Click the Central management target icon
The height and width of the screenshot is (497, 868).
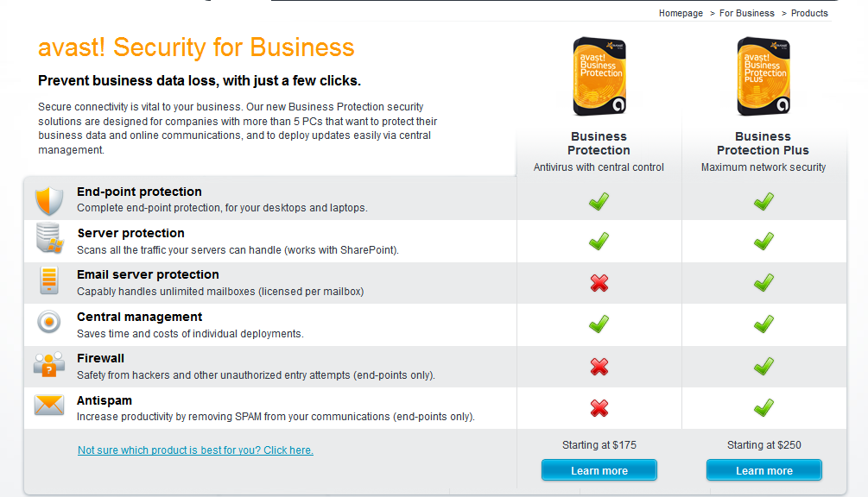click(49, 322)
